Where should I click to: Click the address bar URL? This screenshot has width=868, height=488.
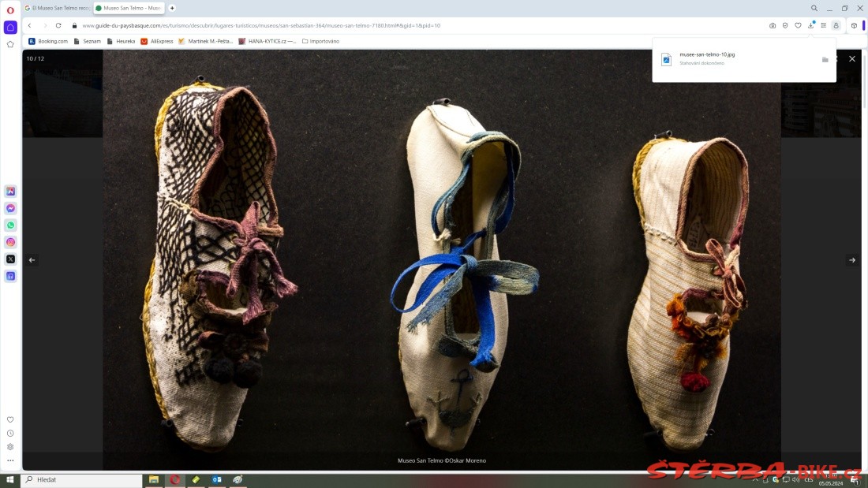[261, 25]
